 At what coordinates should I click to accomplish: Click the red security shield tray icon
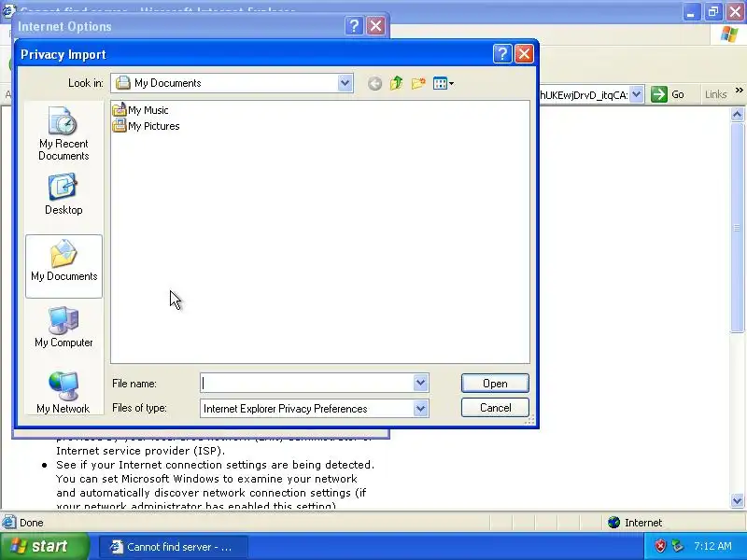point(660,546)
